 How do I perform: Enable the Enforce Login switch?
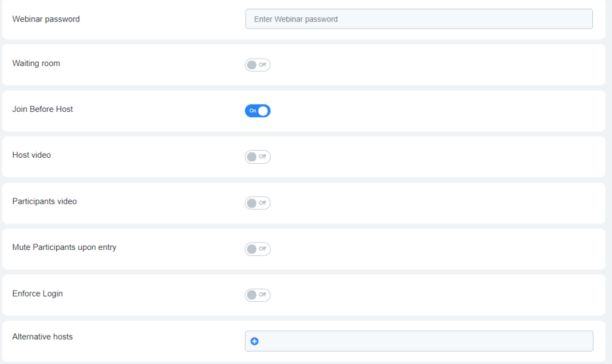(x=258, y=295)
